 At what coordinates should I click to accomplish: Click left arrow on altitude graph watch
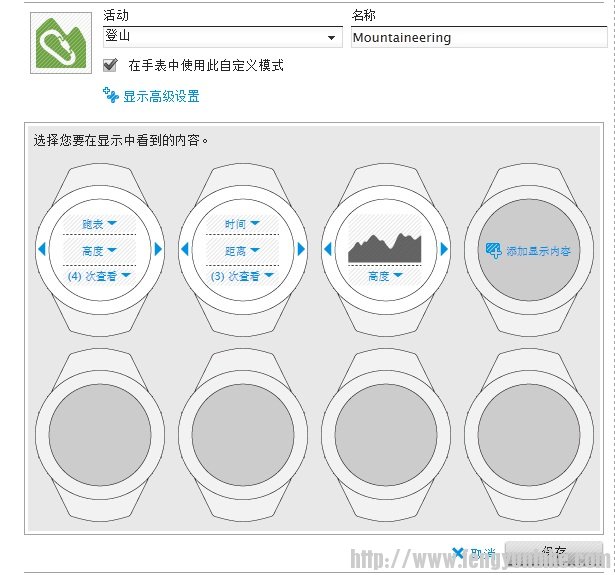pos(327,249)
